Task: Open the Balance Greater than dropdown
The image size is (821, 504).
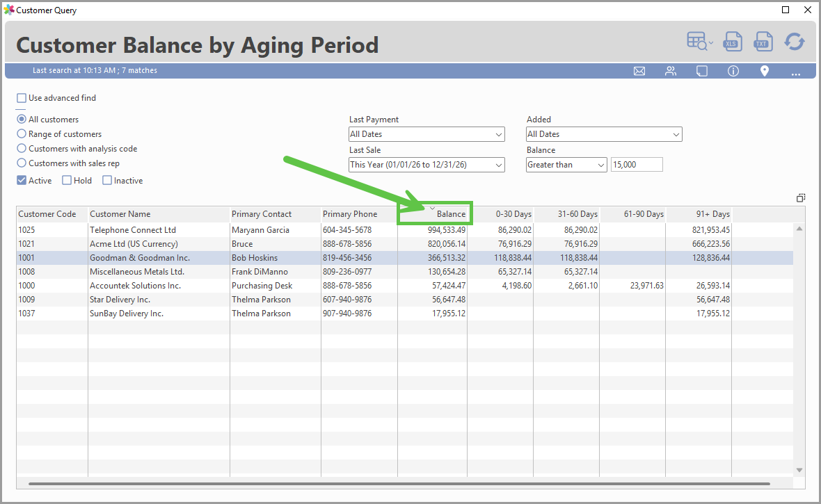Action: pyautogui.click(x=566, y=165)
